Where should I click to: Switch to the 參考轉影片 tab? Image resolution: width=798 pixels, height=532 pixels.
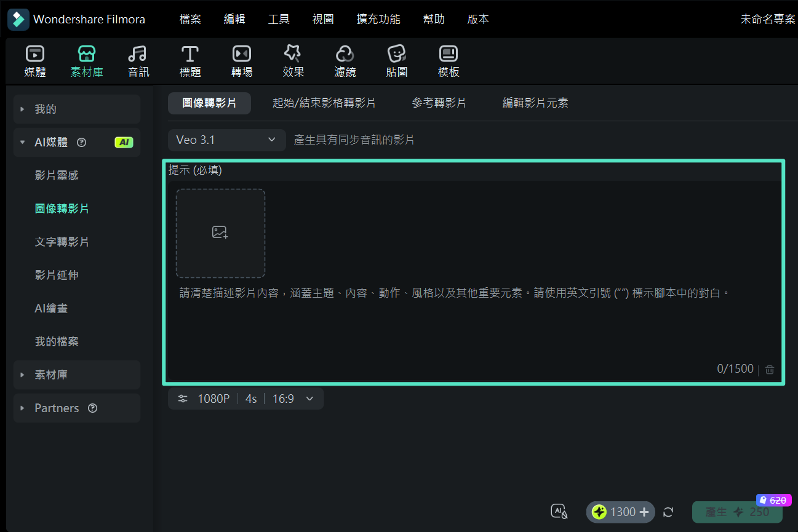point(440,103)
